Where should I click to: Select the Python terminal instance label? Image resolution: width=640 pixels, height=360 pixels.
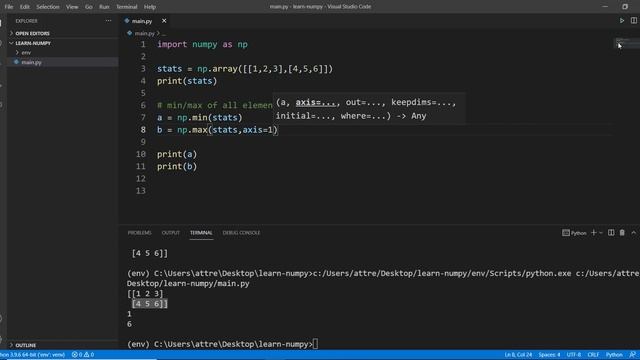[574, 233]
